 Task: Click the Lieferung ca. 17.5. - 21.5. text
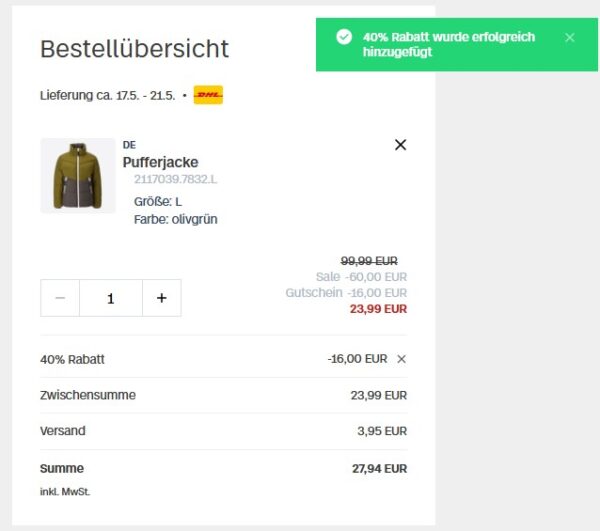click(x=107, y=96)
